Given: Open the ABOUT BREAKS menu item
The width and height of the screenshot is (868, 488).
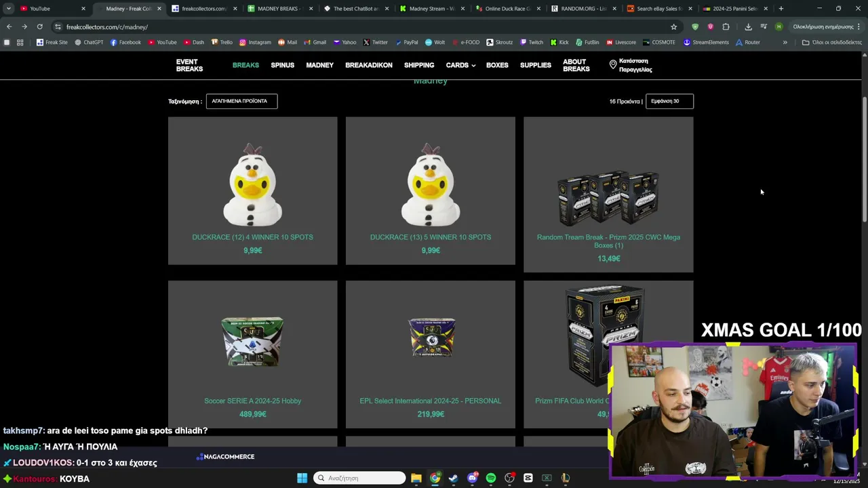Looking at the screenshot, I should (576, 65).
